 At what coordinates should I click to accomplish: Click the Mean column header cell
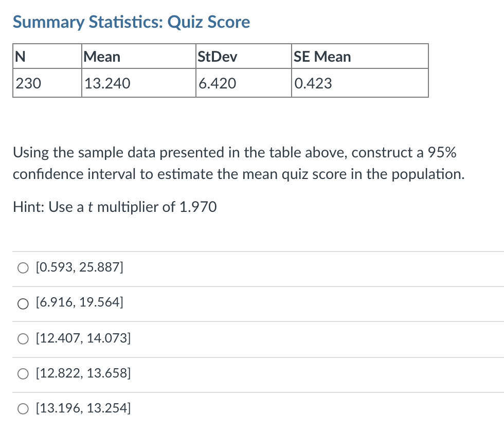(x=138, y=56)
